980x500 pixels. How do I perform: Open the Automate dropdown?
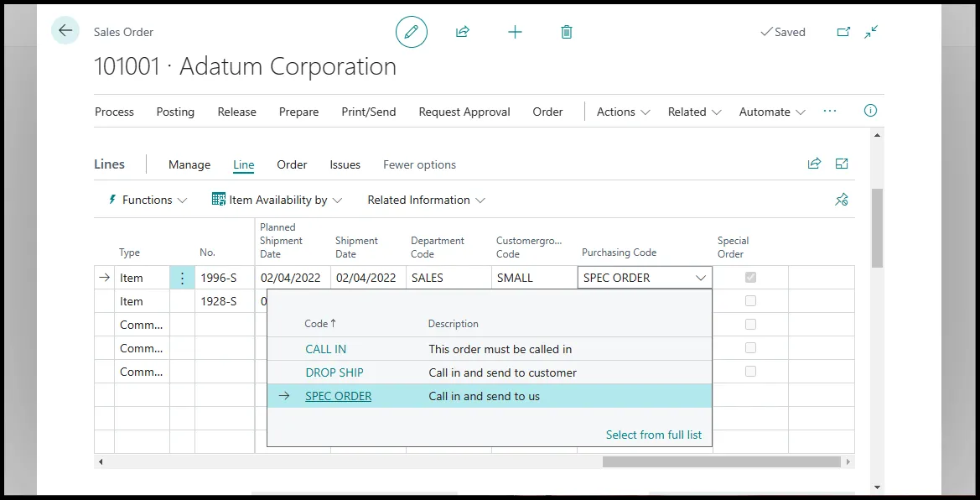(x=772, y=112)
